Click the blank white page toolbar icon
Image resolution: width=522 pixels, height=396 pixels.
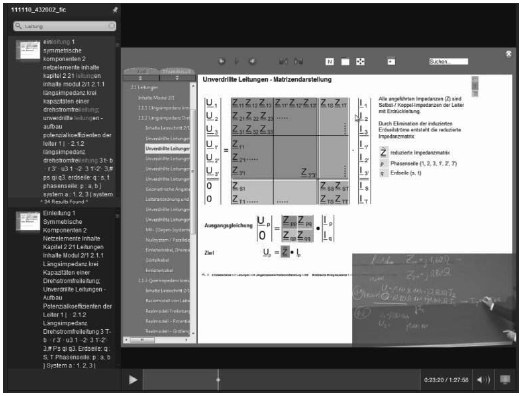pos(345,62)
